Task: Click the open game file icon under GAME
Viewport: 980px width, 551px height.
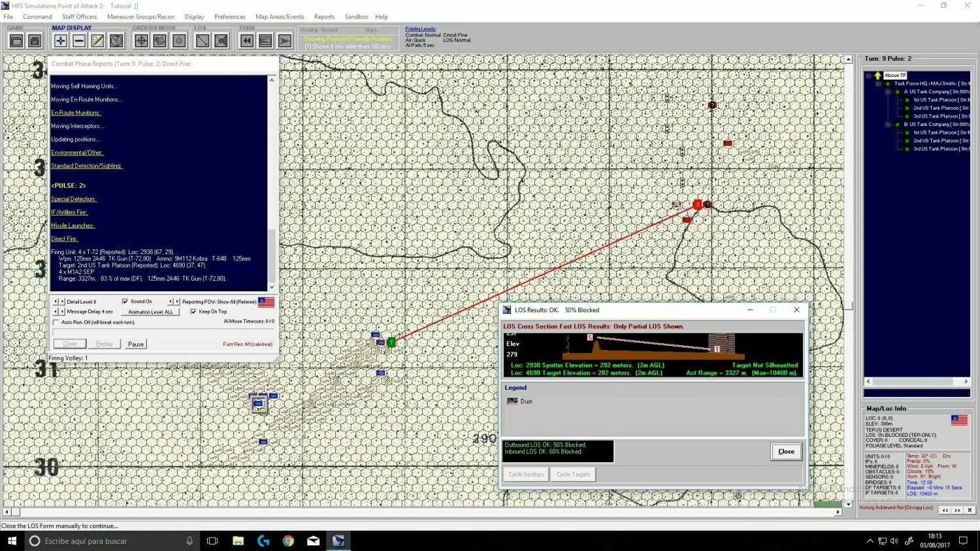Action: point(16,41)
